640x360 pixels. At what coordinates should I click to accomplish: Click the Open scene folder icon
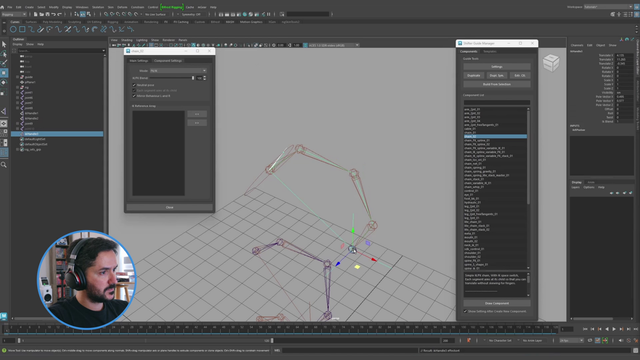42,14
